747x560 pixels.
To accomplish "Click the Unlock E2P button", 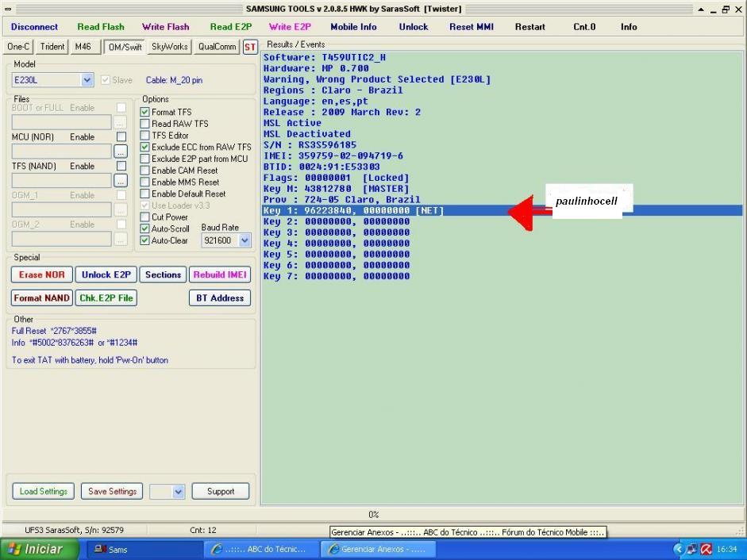I will pyautogui.click(x=106, y=274).
